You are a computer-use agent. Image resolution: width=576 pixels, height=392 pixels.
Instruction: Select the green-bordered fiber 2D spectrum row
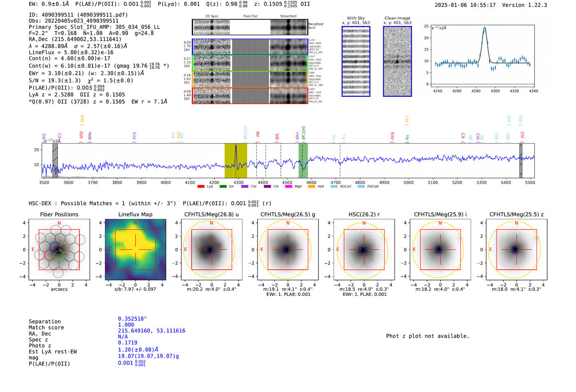point(250,63)
